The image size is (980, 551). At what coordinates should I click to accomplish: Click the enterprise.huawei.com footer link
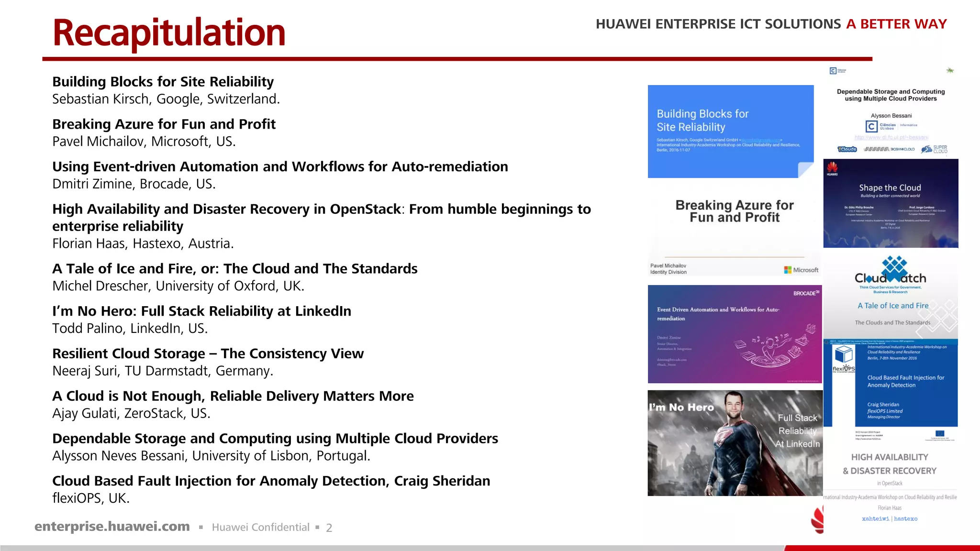point(112,527)
